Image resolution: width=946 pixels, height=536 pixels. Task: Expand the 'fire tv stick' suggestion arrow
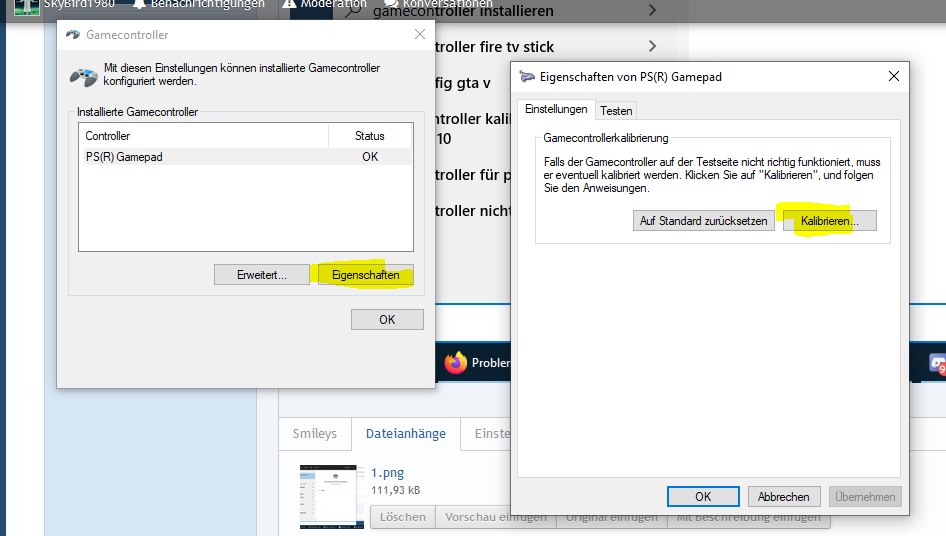652,46
